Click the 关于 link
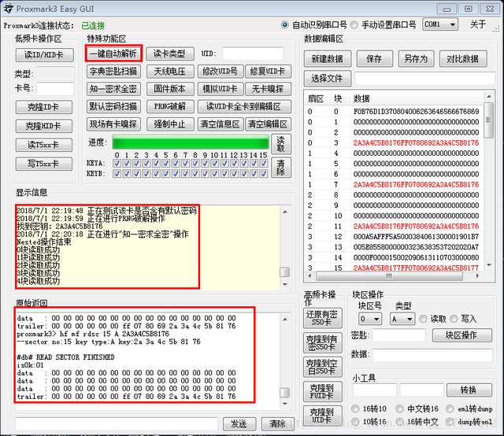 [478, 24]
